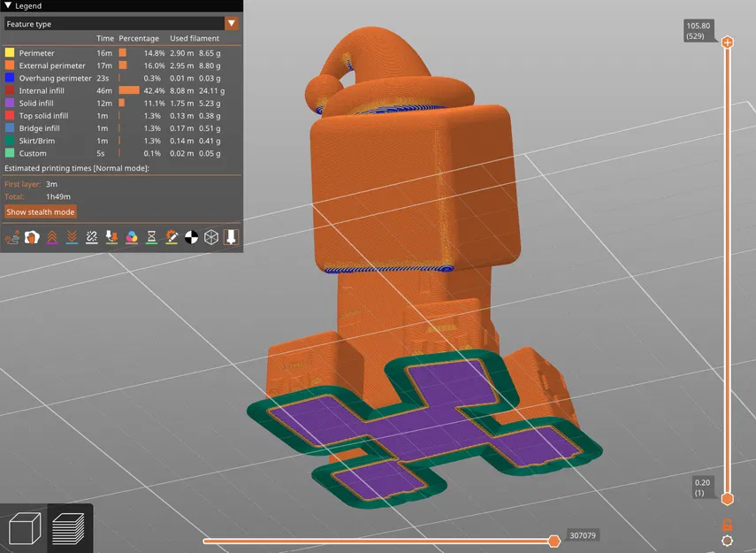Image resolution: width=756 pixels, height=553 pixels.
Task: Click the 307079 moves count label
Action: 583,535
